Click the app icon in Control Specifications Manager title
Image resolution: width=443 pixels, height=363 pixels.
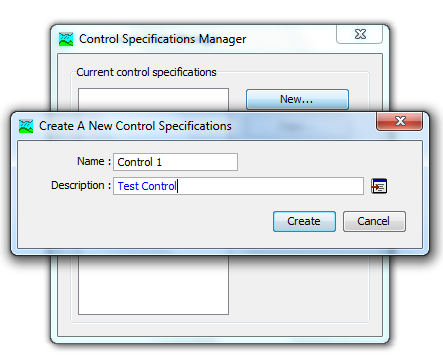66,39
